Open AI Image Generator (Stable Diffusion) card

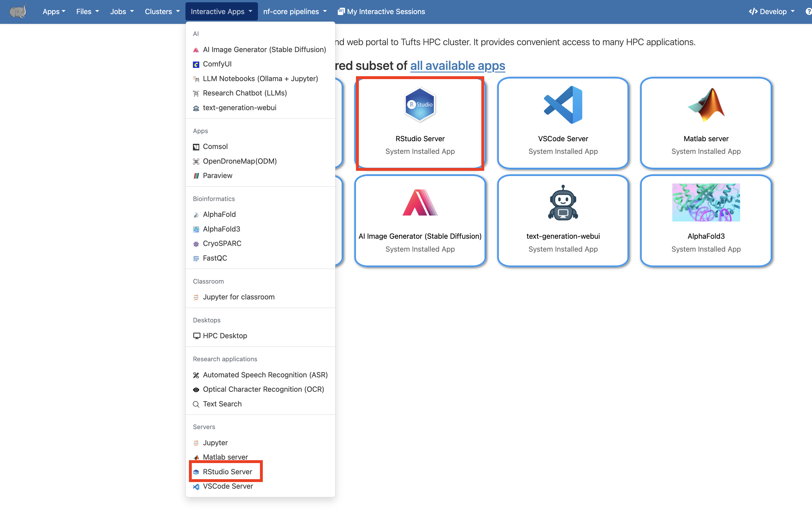tap(420, 221)
